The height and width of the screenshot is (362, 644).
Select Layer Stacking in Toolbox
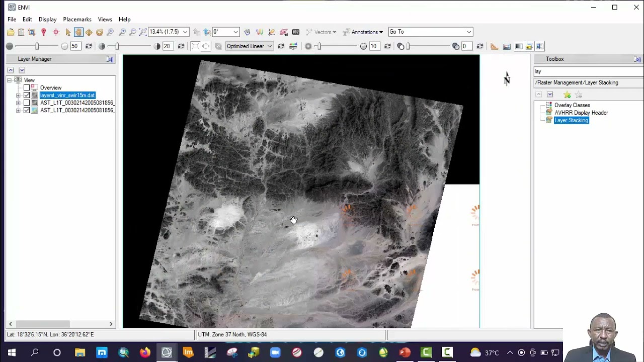[x=571, y=121]
